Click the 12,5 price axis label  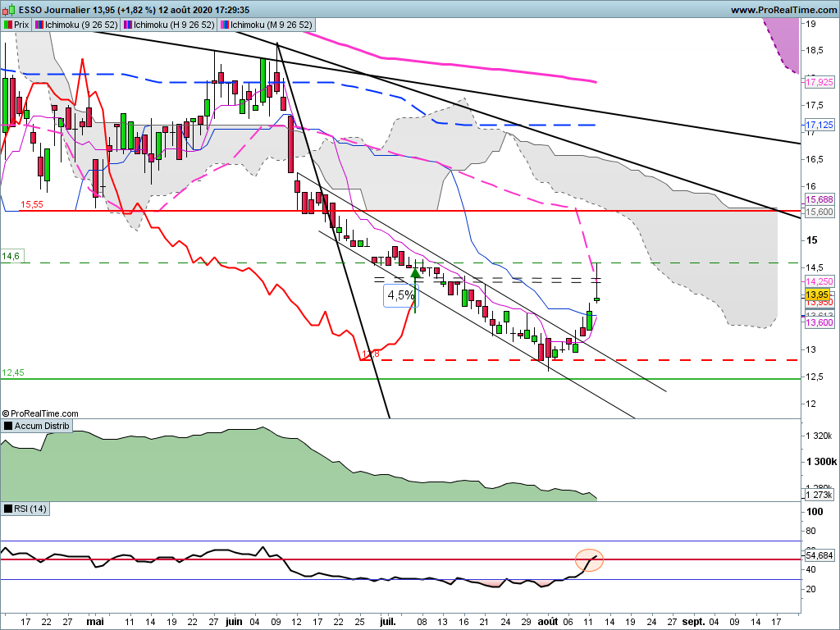coord(815,377)
